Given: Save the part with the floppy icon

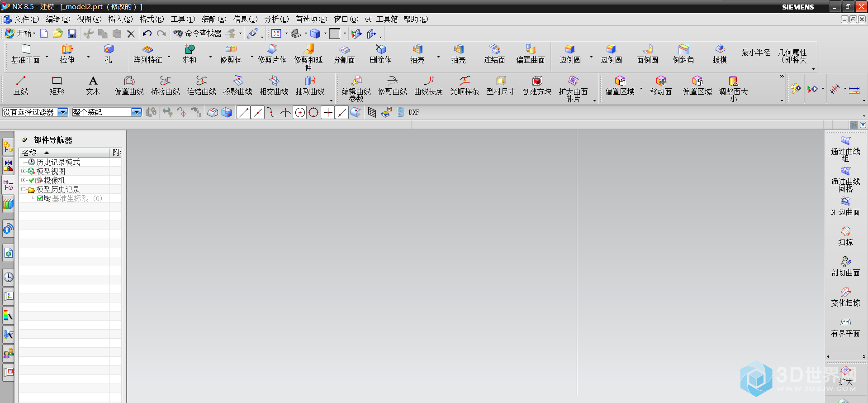Looking at the screenshot, I should point(72,34).
